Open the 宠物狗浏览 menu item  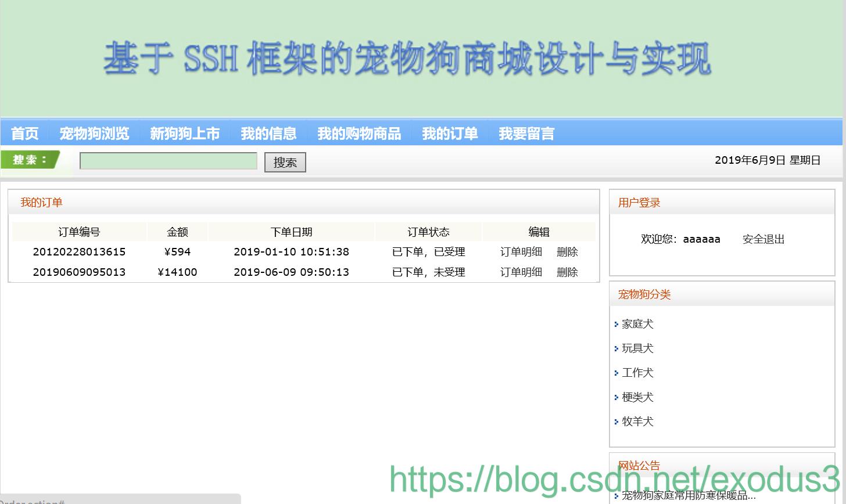point(94,134)
